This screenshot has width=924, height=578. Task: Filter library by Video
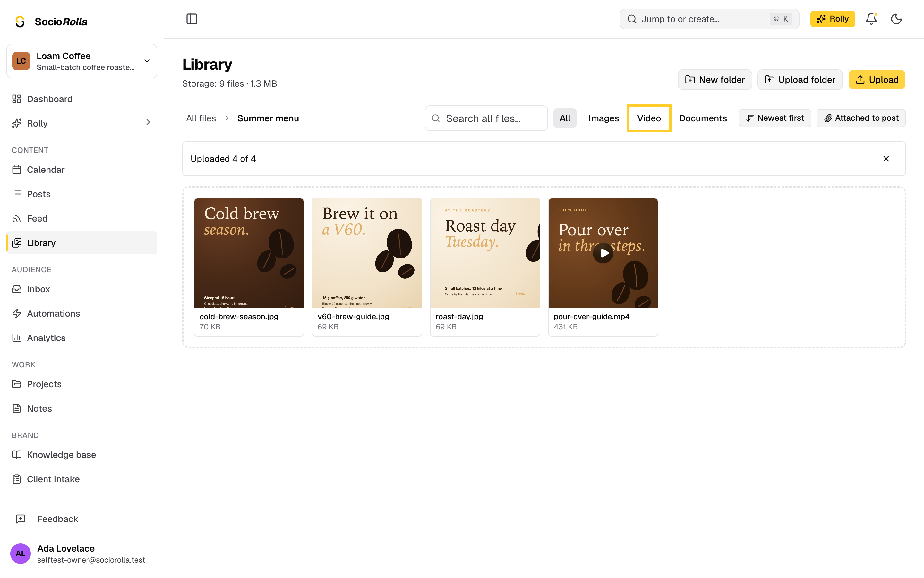(x=649, y=118)
